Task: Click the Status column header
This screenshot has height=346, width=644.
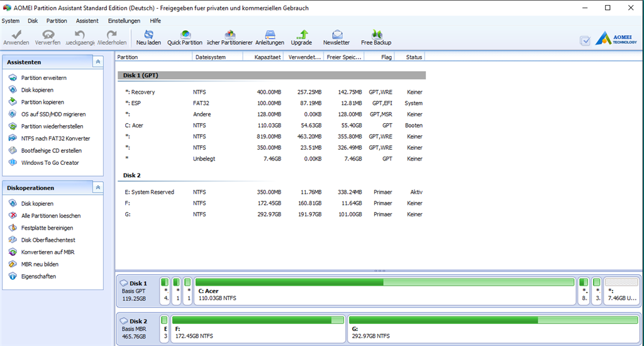Action: coord(410,57)
